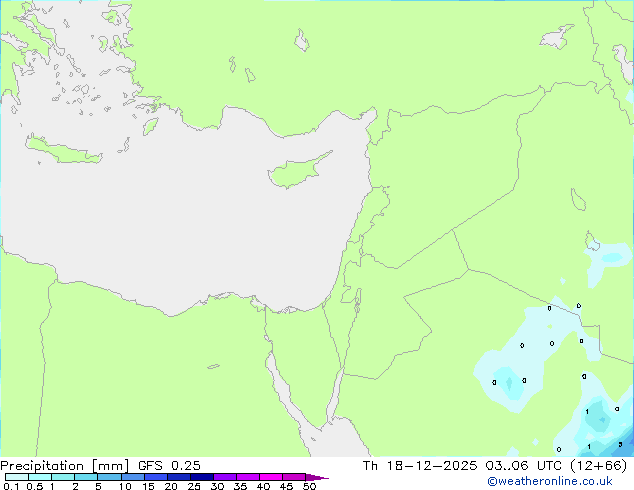The height and width of the screenshot is (490, 634).
Task: Select dark navy swatch between 25 and 30
Action: [202, 477]
